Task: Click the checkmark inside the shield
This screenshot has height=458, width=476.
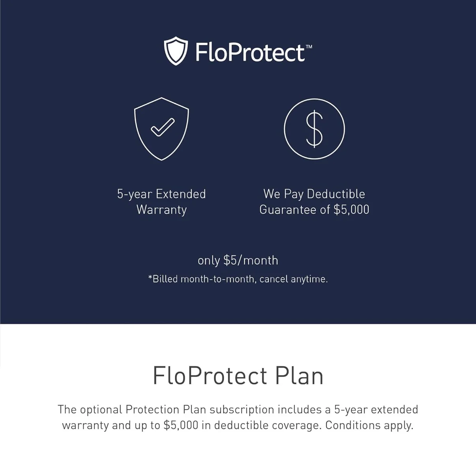Action: (163, 127)
